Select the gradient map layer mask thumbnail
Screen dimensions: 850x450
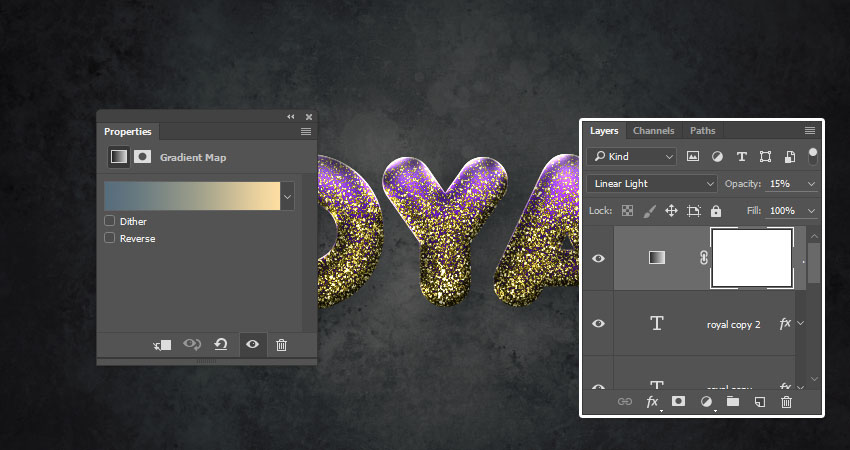click(751, 258)
